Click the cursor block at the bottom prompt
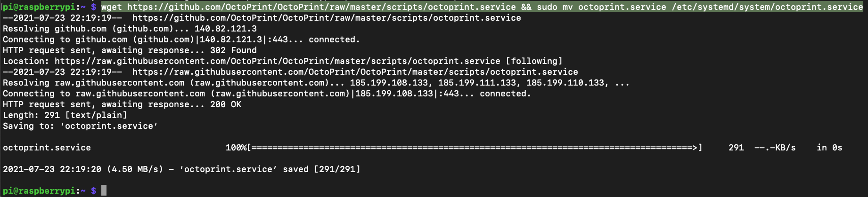The height and width of the screenshot is (197, 868). [104, 190]
